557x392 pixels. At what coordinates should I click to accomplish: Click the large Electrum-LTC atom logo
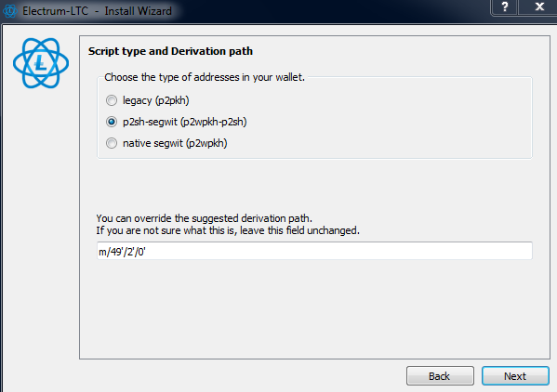click(41, 63)
